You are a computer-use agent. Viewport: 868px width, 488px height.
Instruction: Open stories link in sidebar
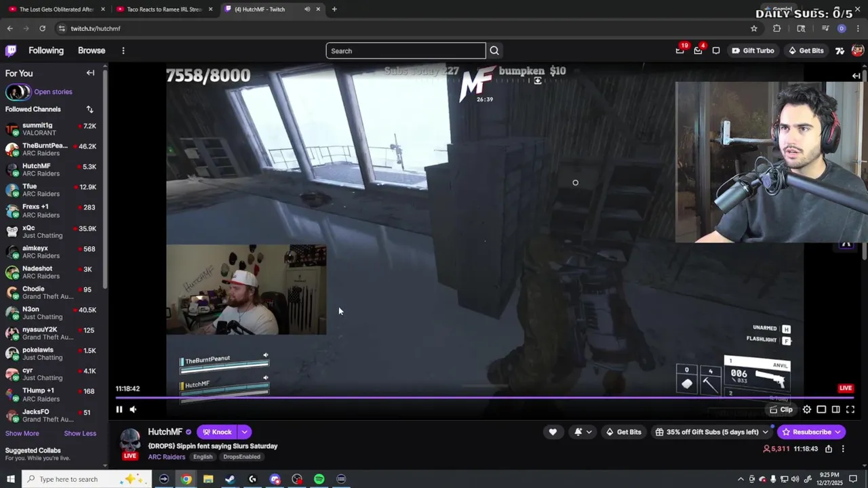point(53,92)
